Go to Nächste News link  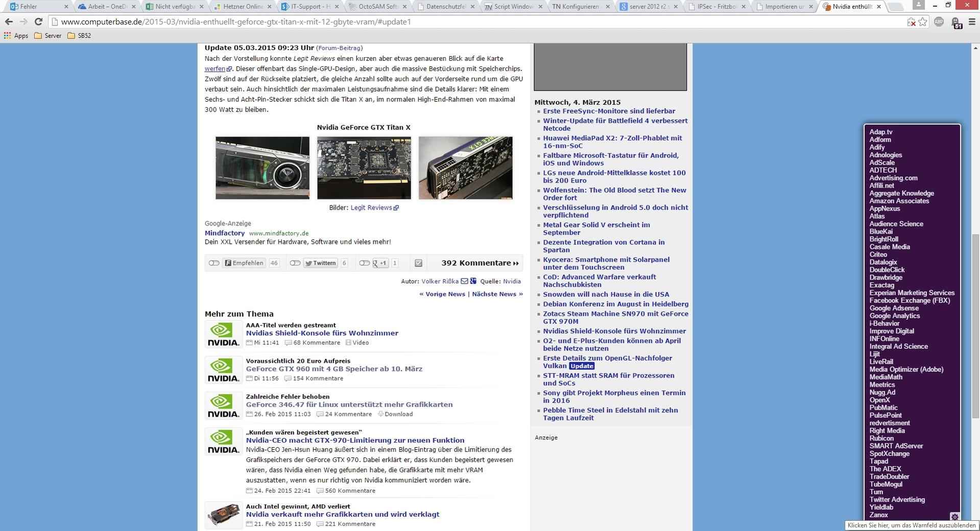pos(497,294)
